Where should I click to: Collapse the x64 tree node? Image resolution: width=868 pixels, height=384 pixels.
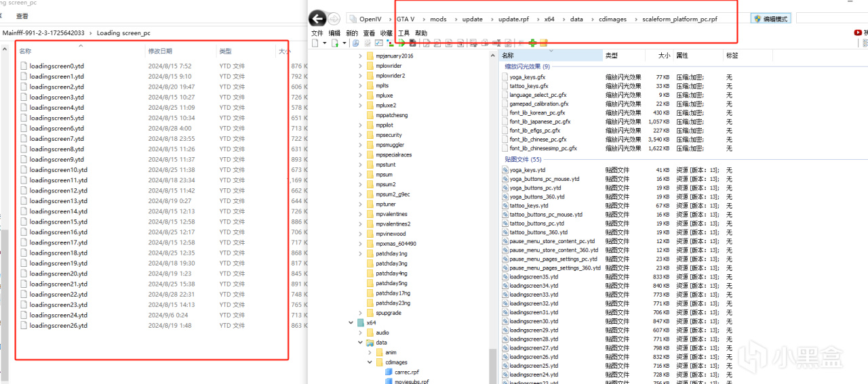click(x=351, y=323)
